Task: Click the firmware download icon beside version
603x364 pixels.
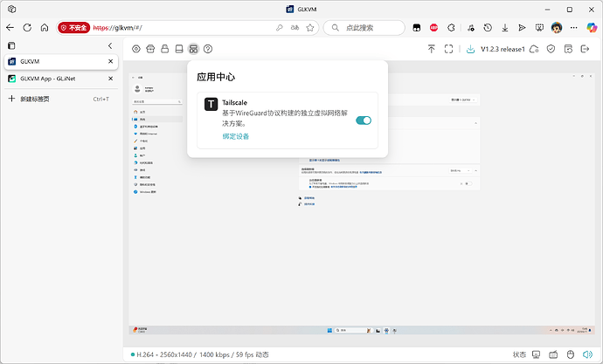Action: 470,49
